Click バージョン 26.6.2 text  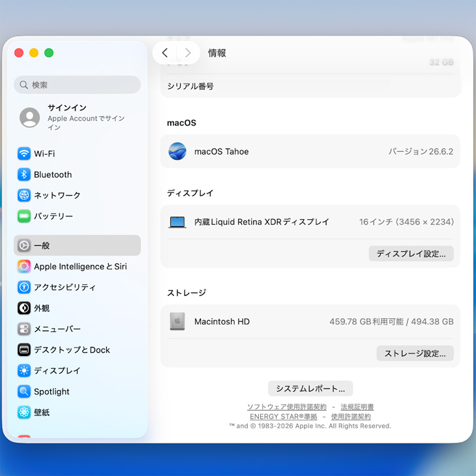tap(421, 151)
